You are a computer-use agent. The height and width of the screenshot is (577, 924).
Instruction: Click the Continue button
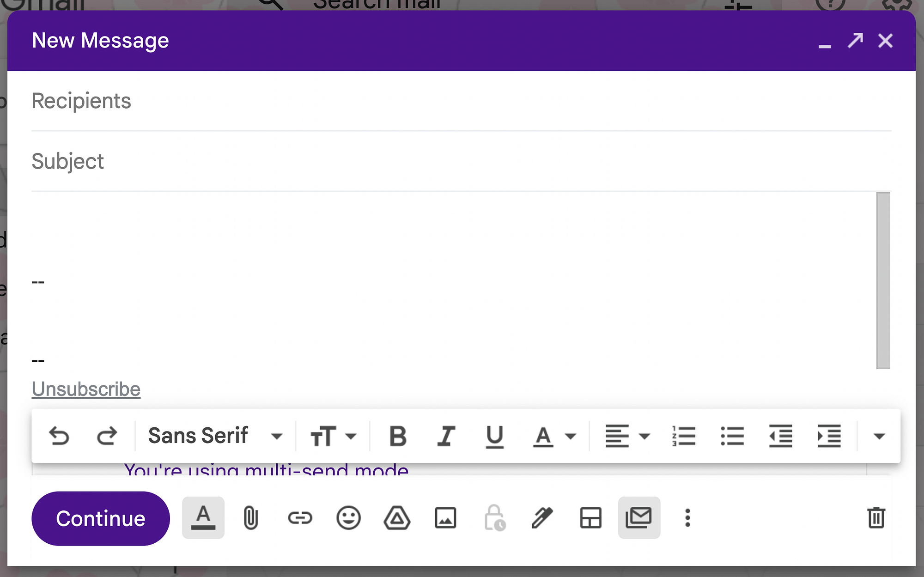point(100,518)
